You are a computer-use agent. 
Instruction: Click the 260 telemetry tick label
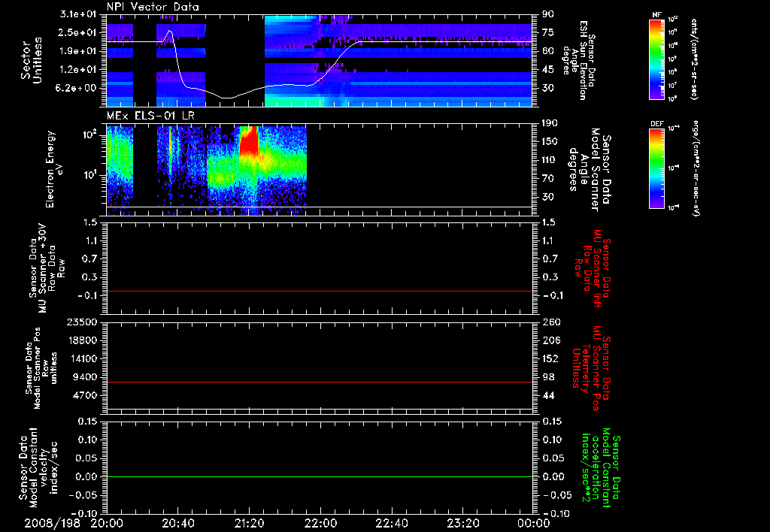[550, 322]
